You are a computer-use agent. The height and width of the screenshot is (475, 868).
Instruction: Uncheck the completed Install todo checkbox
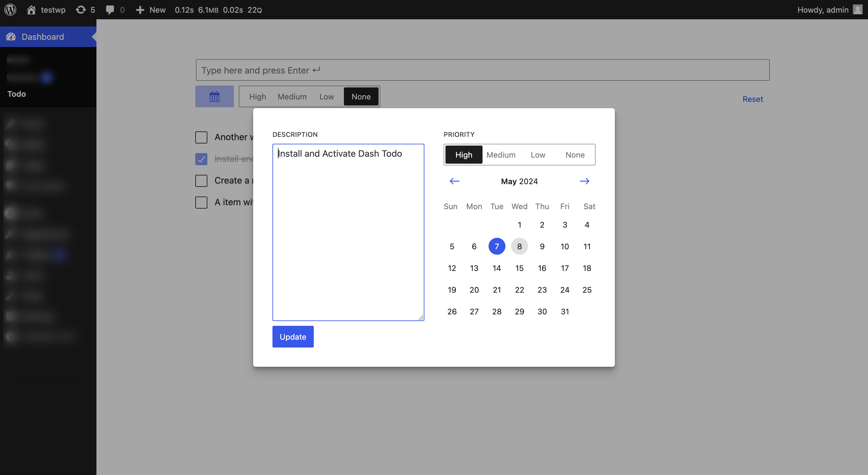pyautogui.click(x=201, y=159)
